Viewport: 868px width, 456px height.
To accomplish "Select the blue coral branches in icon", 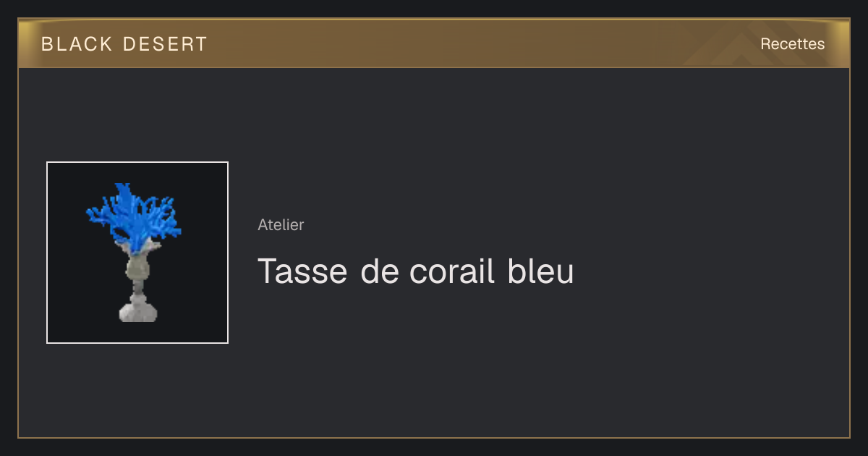I will 134,215.
